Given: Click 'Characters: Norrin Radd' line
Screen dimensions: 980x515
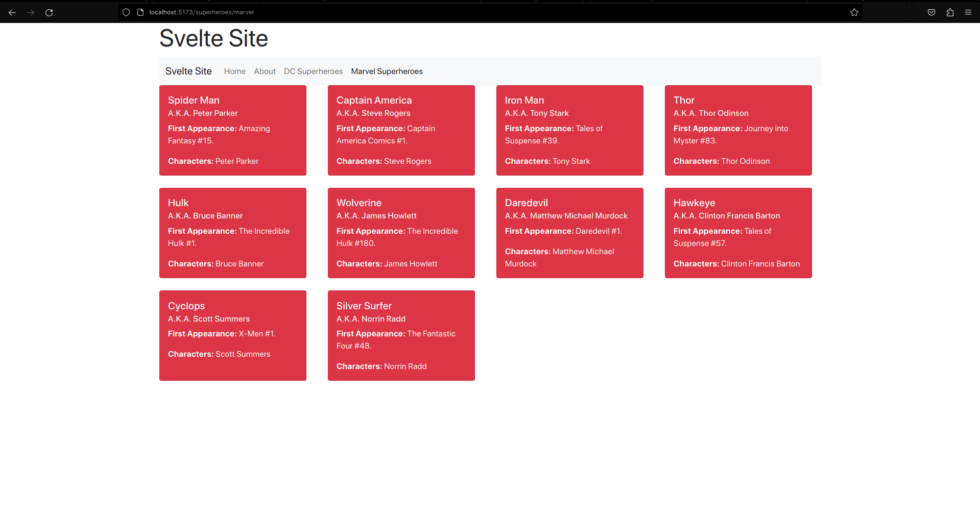Looking at the screenshot, I should click(381, 366).
